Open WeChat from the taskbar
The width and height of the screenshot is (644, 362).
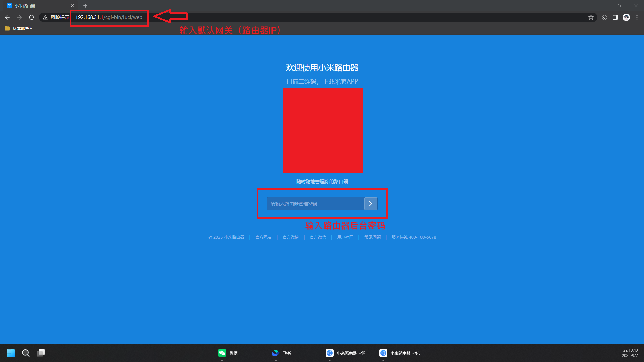point(228,353)
